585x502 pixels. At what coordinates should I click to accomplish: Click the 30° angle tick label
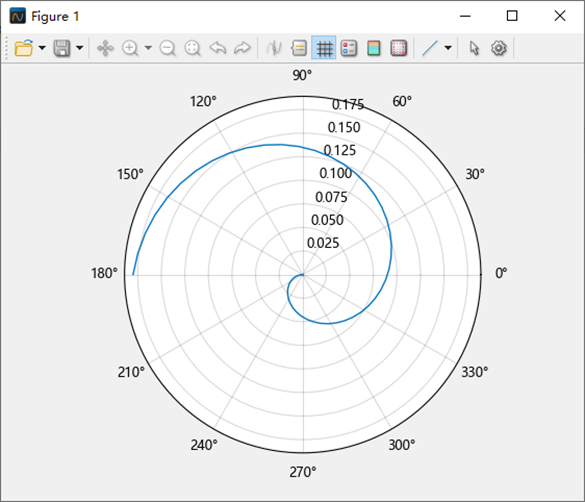[x=475, y=174]
